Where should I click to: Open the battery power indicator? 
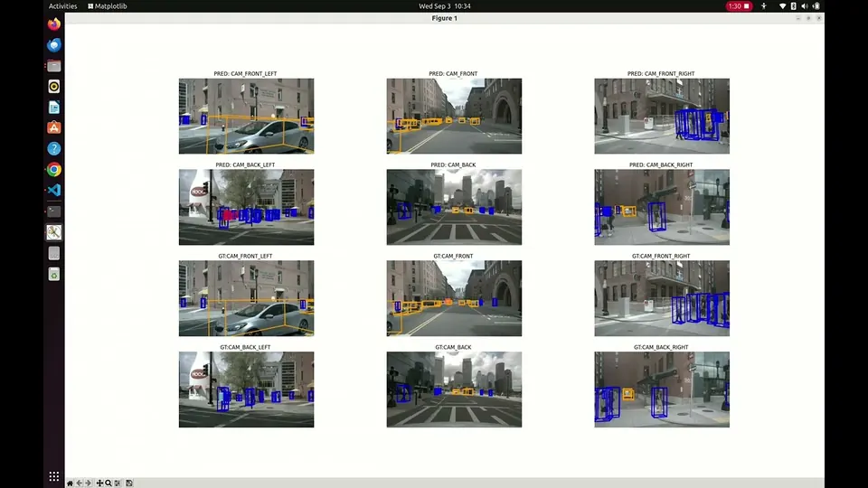click(x=816, y=6)
